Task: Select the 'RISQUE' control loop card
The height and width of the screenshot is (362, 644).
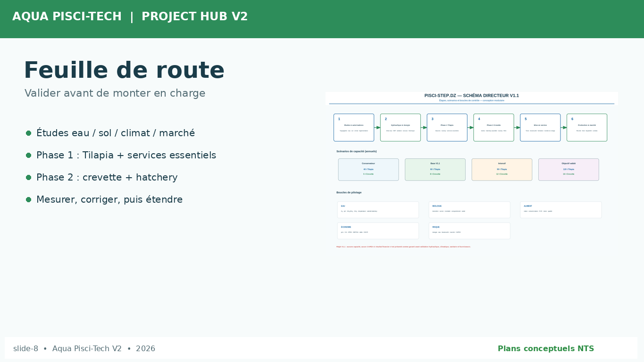Action: 469,231
